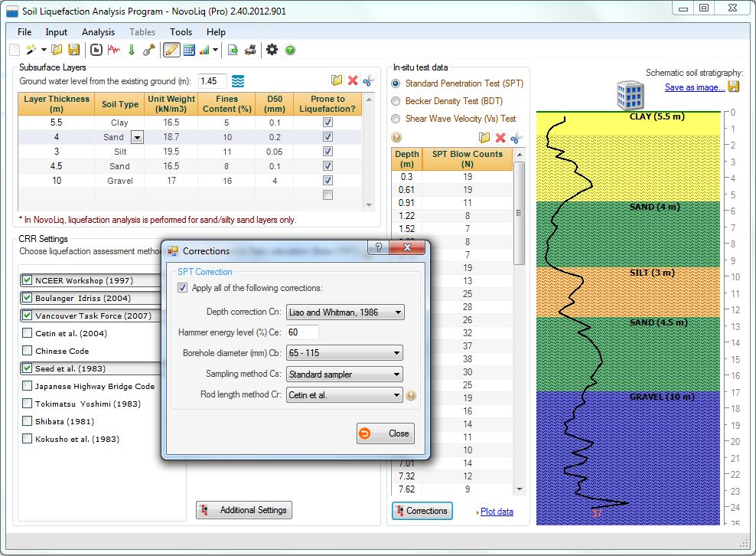Click the bar chart toolbar icon

point(205,50)
